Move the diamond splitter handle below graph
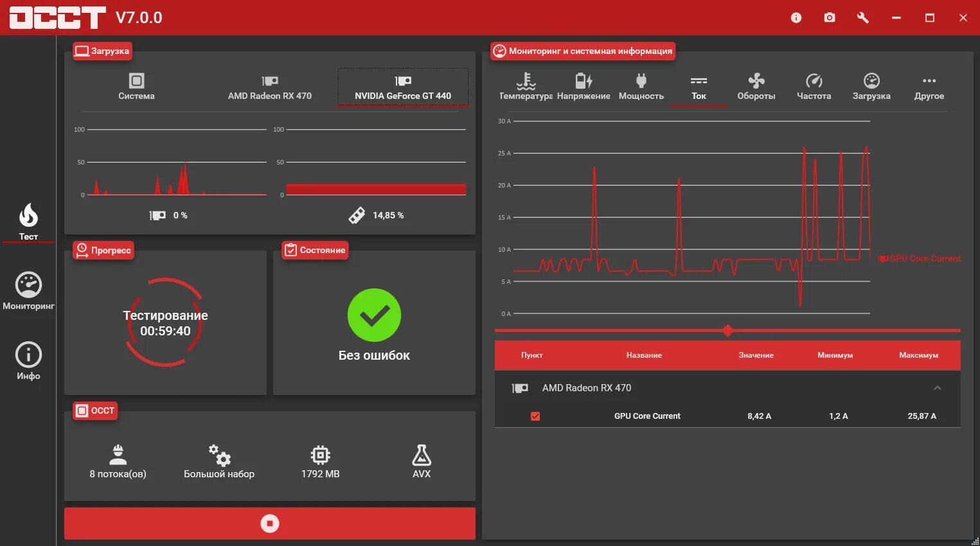The image size is (980, 546). coord(727,331)
